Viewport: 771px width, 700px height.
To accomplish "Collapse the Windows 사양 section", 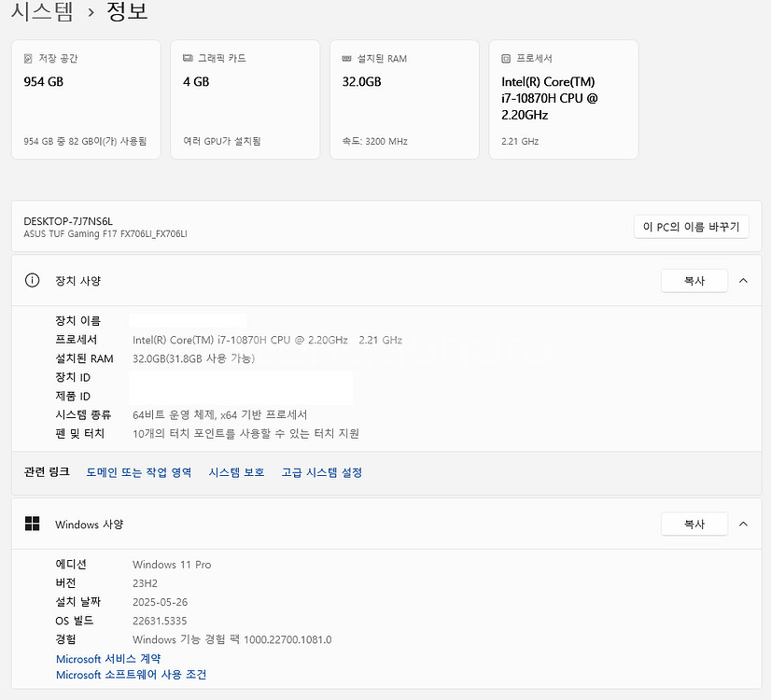I will [743, 524].
